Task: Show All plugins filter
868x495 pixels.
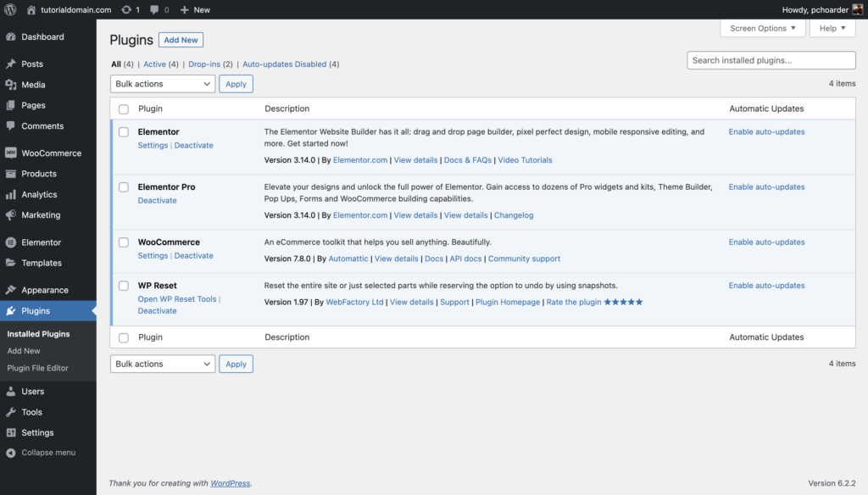Action: coord(115,64)
